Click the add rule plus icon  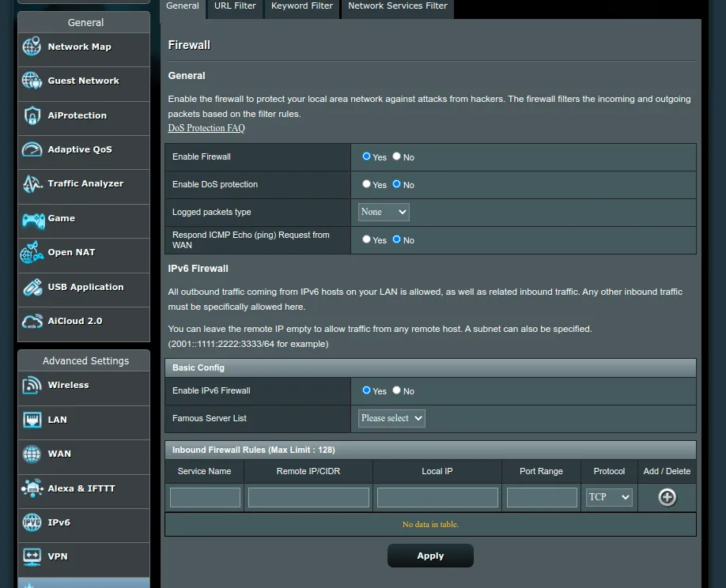667,497
